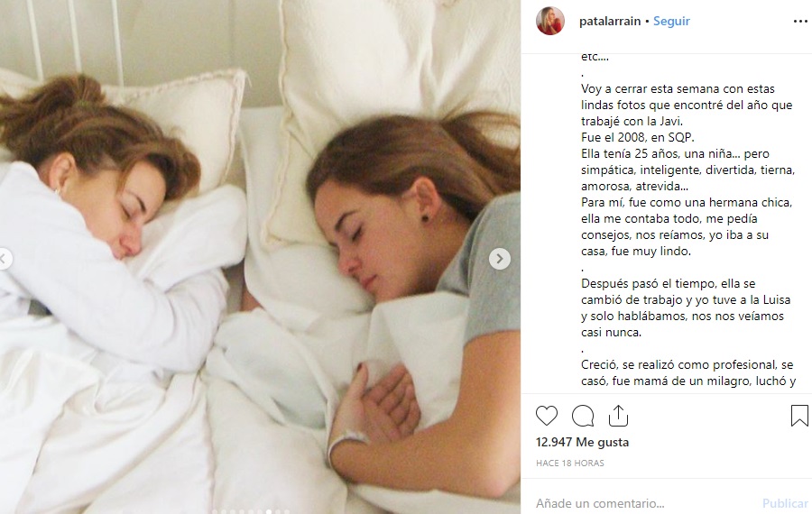
Task: Jump to the last carousel dot indicator
Action: 287,512
